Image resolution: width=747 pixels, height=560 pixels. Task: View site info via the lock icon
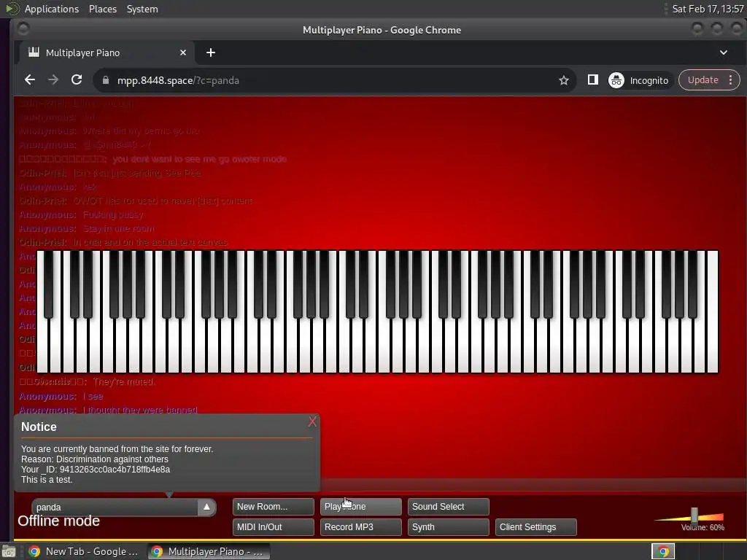point(105,80)
